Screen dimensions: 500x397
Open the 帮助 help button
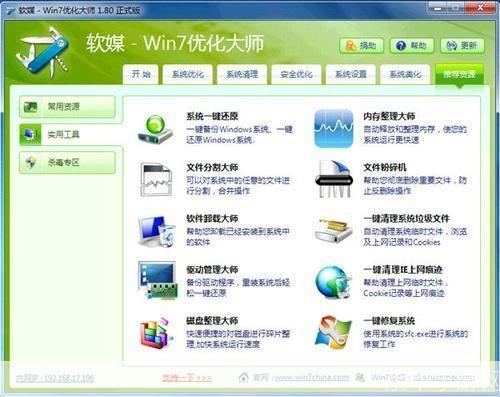[412, 46]
